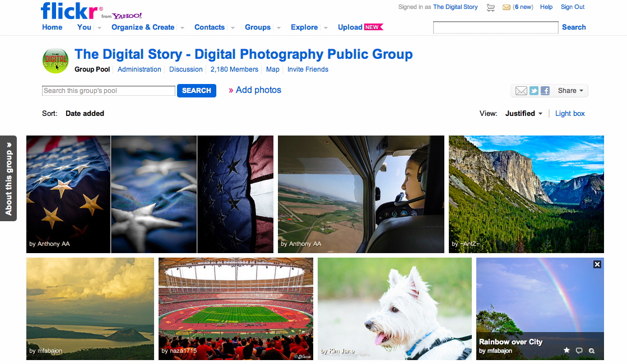The height and width of the screenshot is (364, 627).
Task: Expand the Explore menu arrow
Action: point(326,27)
